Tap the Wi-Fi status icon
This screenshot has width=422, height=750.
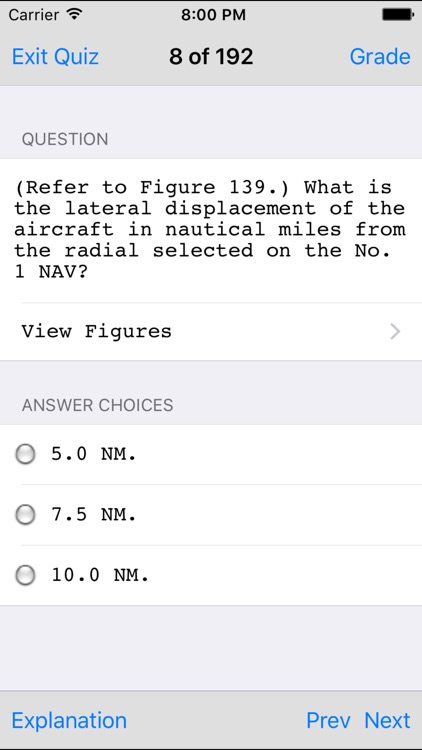click(74, 14)
